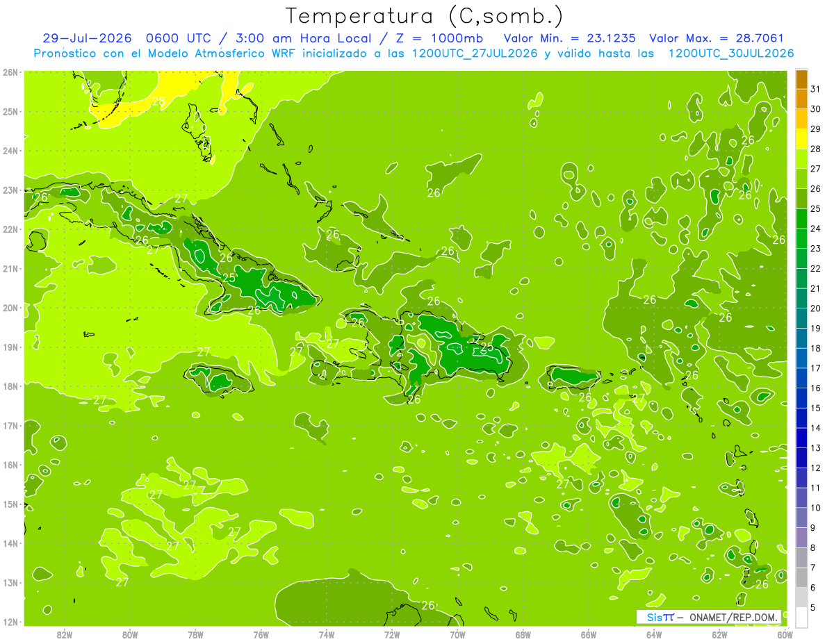
Task: Click the '17' colorbar label
Action: 816,368
